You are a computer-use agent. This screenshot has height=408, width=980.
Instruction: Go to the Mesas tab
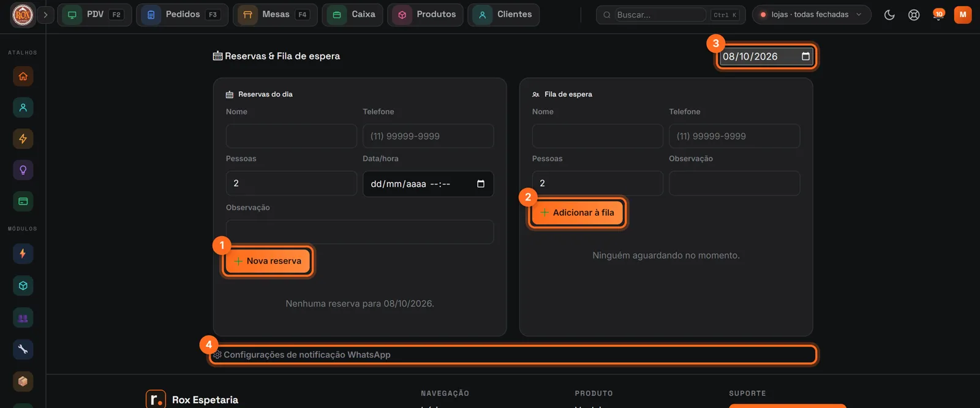click(x=275, y=15)
